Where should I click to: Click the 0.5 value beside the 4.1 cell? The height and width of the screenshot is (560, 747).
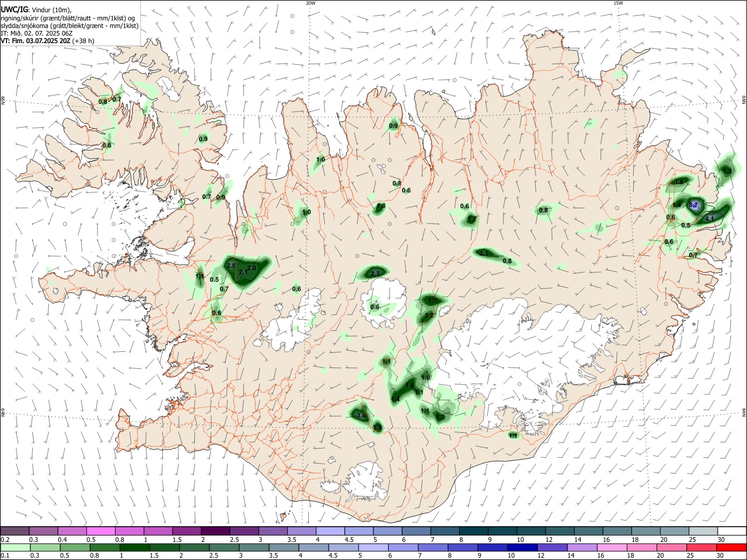point(686,225)
